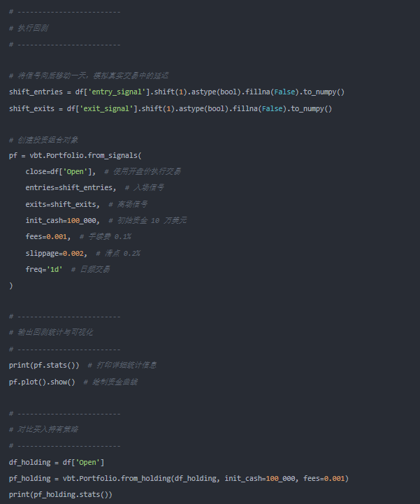
Task: Click the 离场信号 inline comment
Action: 128,204
